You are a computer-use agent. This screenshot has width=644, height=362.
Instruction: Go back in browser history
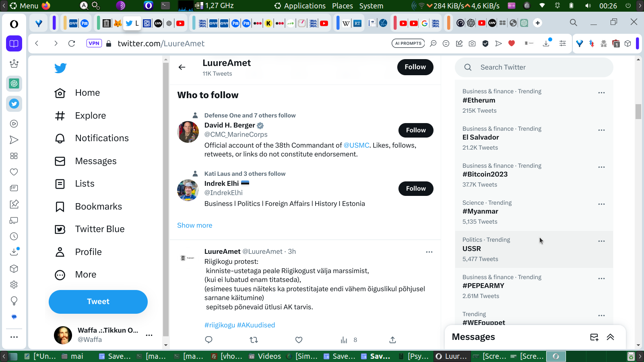tap(37, 43)
